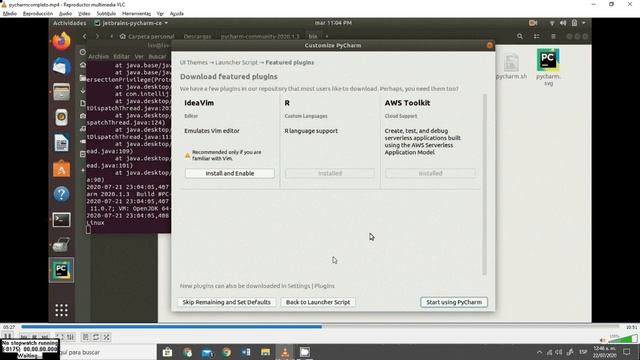640x360 pixels.
Task: Open Thunderbird mail from the dock
Action: point(61,67)
